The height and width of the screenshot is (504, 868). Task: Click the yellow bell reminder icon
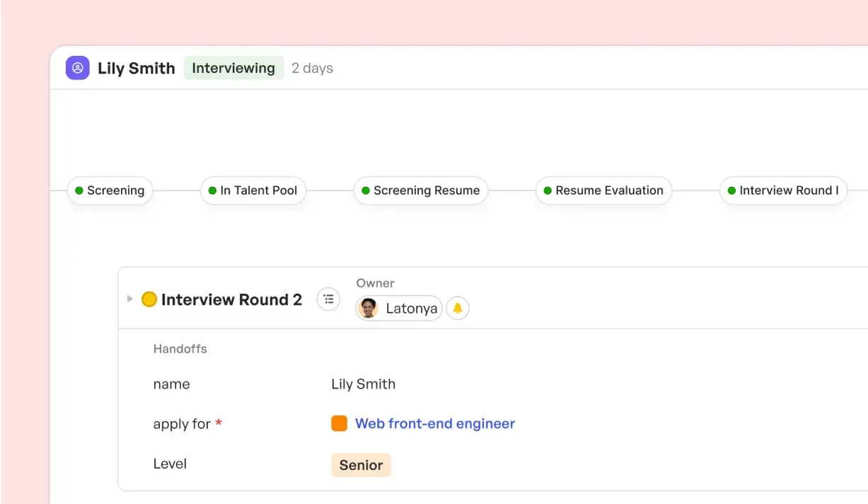(458, 309)
